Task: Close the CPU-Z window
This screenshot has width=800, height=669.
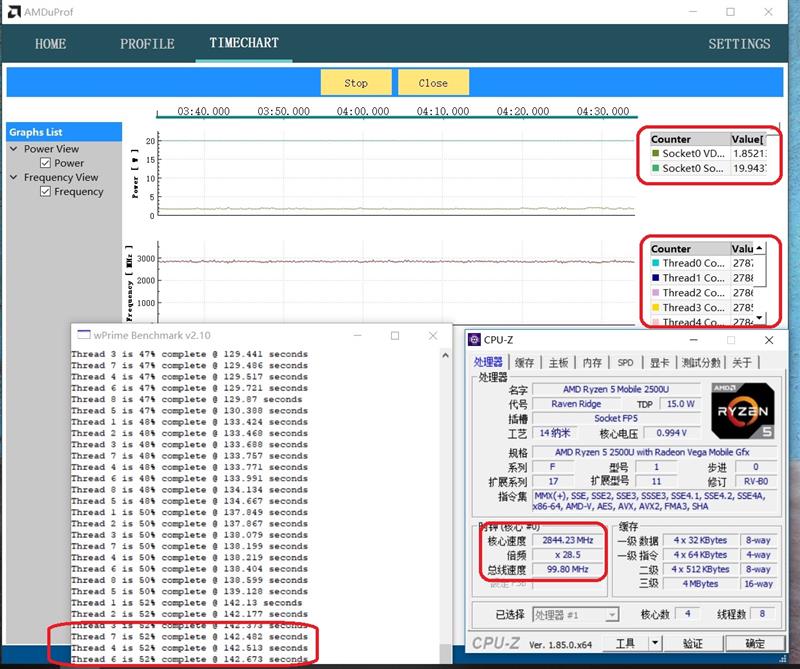Action: tap(769, 340)
